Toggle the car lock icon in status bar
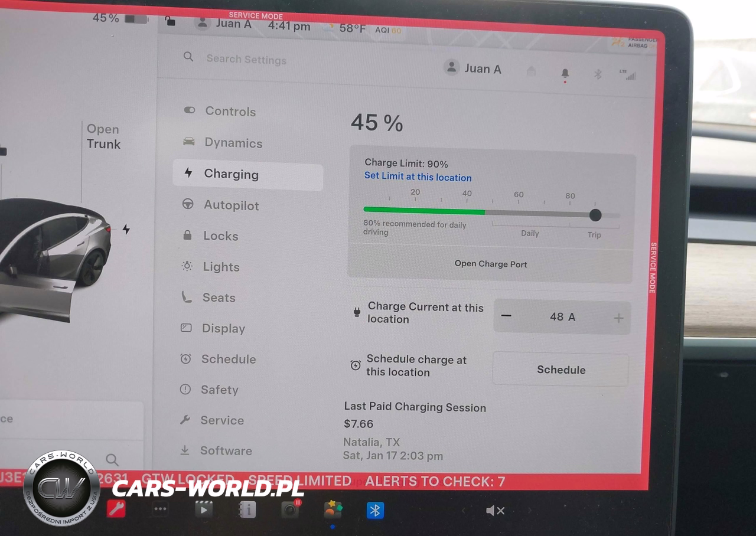 [171, 22]
